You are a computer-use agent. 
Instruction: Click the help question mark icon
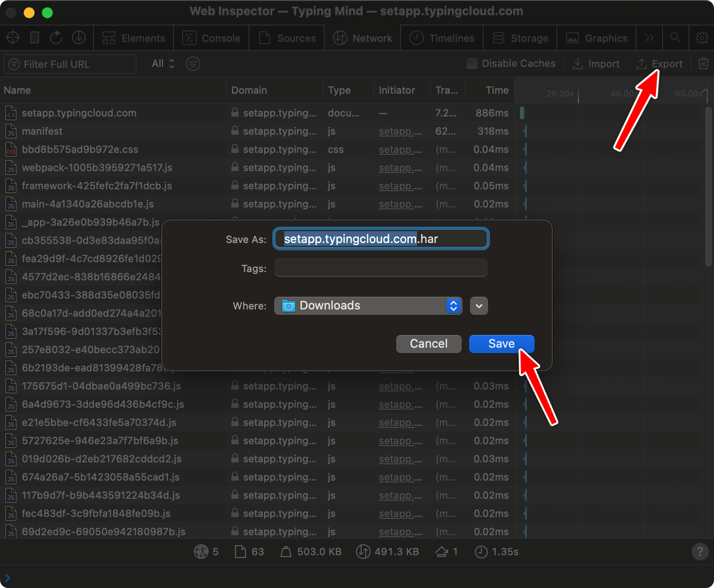click(x=700, y=552)
